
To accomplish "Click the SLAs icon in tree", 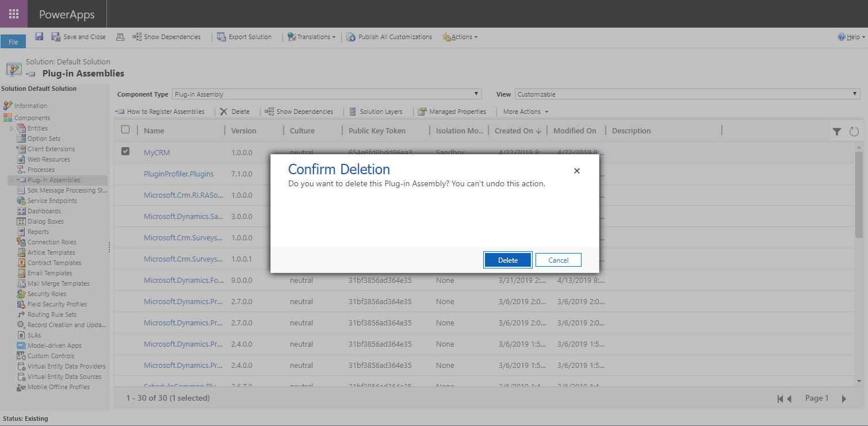I will coord(22,335).
